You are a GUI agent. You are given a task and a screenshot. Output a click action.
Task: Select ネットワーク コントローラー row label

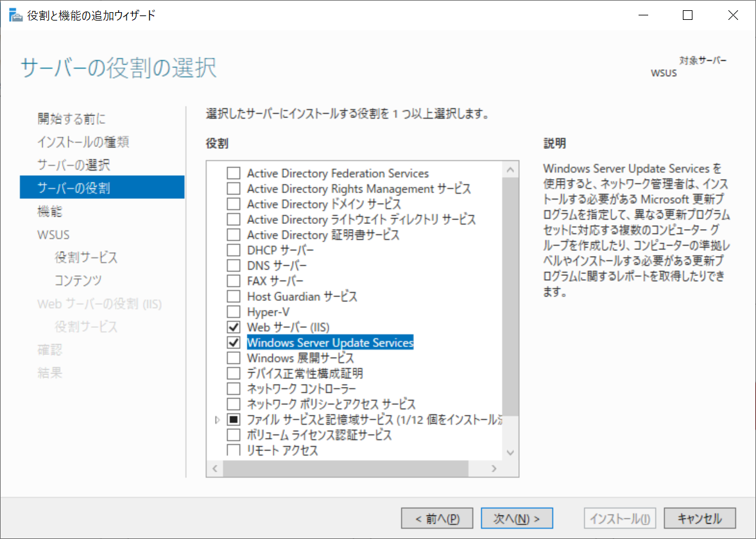302,389
